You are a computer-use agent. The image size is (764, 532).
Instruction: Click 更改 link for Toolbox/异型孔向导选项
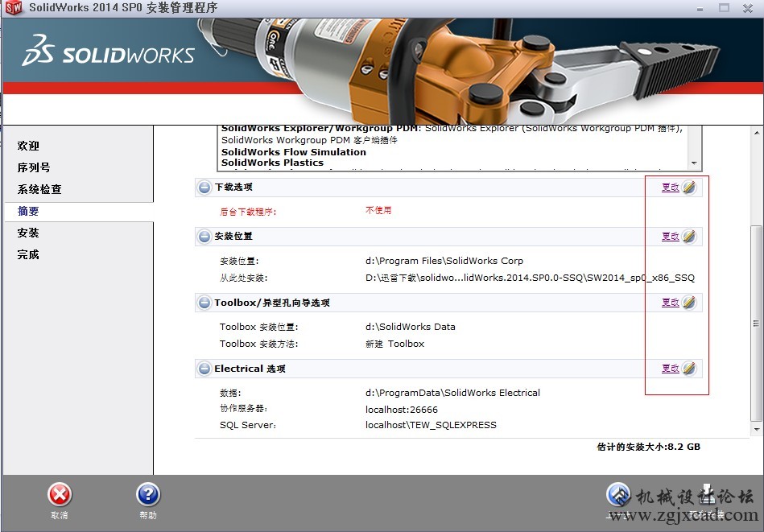pyautogui.click(x=671, y=303)
